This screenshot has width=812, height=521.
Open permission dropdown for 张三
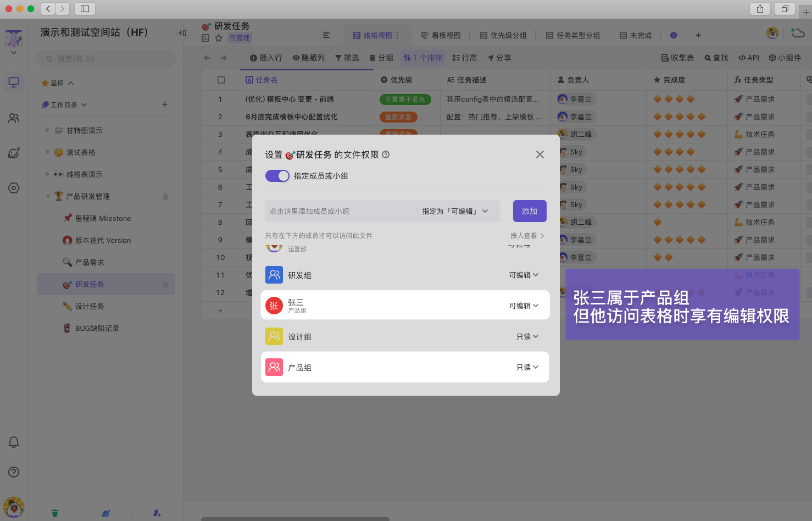pyautogui.click(x=524, y=306)
